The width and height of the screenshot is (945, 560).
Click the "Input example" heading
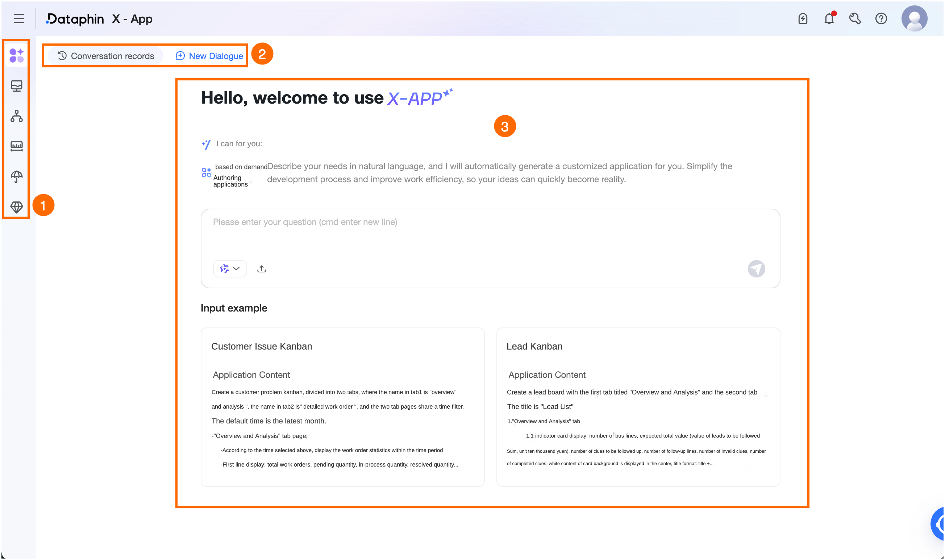[234, 308]
